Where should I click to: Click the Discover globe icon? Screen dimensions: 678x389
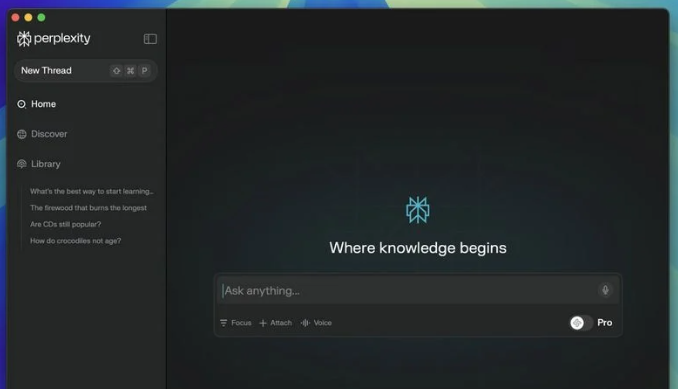tap(22, 134)
